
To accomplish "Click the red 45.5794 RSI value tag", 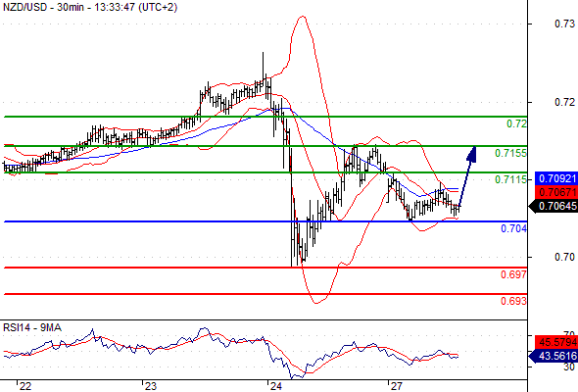I will (x=556, y=342).
